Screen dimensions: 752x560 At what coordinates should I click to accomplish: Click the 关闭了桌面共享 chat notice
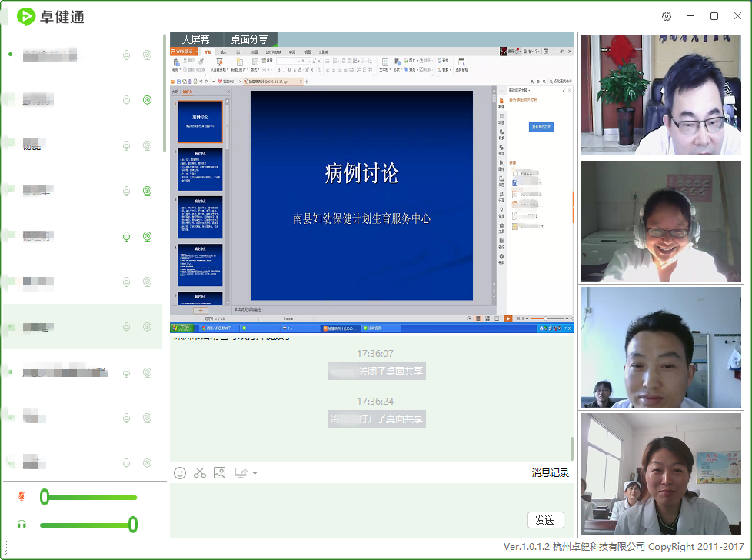pyautogui.click(x=377, y=372)
